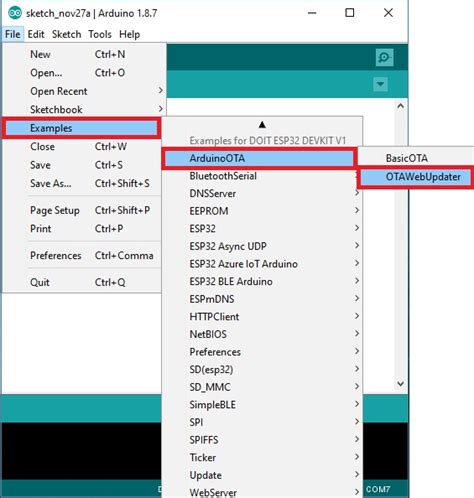The width and height of the screenshot is (474, 498).
Task: Click the Arduino logo in title bar
Action: point(15,13)
